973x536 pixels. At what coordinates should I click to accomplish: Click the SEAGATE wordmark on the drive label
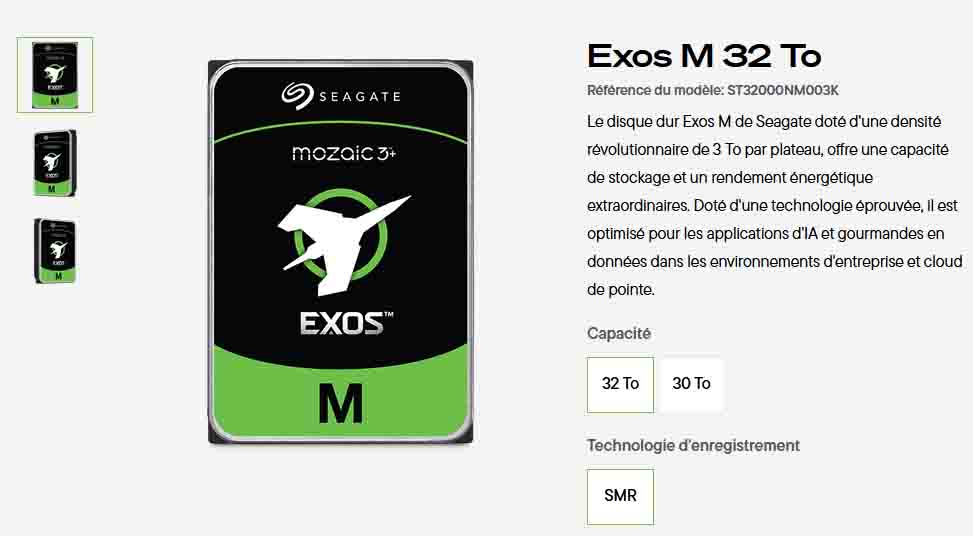coord(360,97)
